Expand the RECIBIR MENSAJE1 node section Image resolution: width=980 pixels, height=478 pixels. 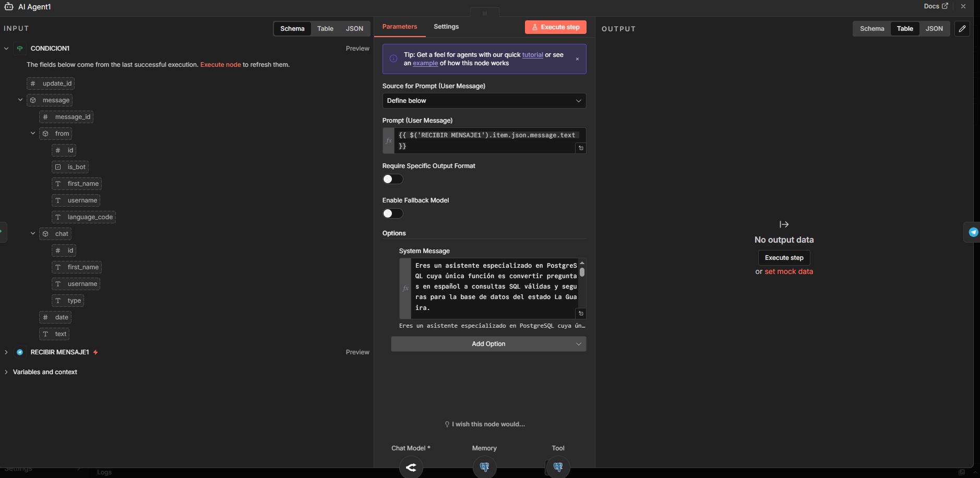[x=6, y=352]
